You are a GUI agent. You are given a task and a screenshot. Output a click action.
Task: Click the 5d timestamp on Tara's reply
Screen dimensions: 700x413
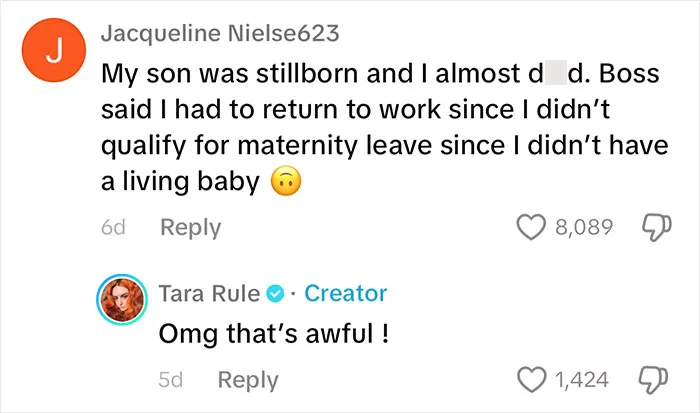coord(171,380)
